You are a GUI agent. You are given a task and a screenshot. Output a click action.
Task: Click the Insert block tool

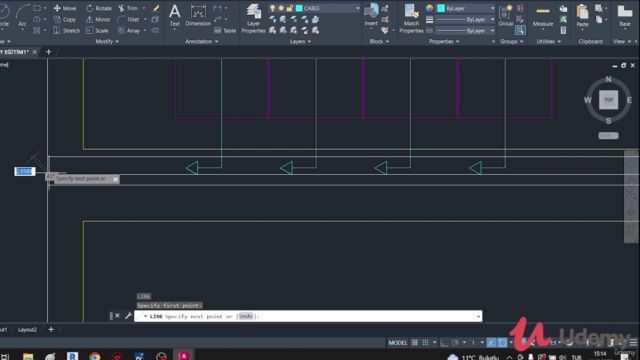tap(371, 16)
